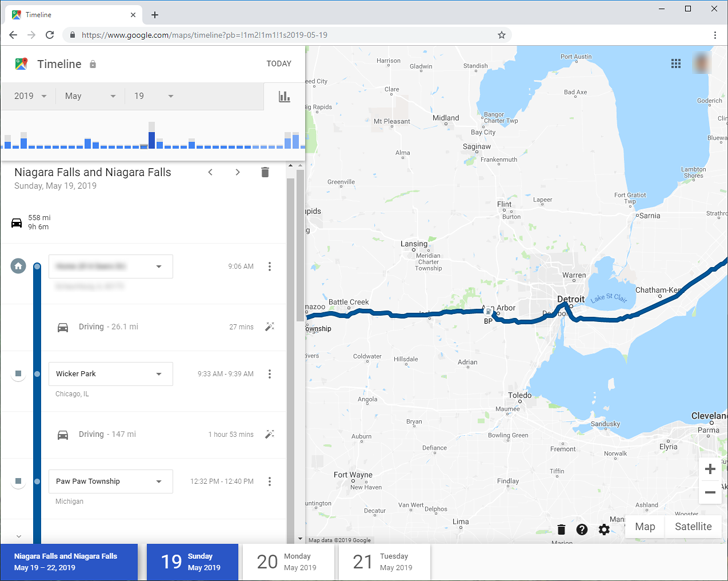Click the bar chart insights icon
Image resolution: width=728 pixels, height=581 pixels.
click(x=284, y=97)
